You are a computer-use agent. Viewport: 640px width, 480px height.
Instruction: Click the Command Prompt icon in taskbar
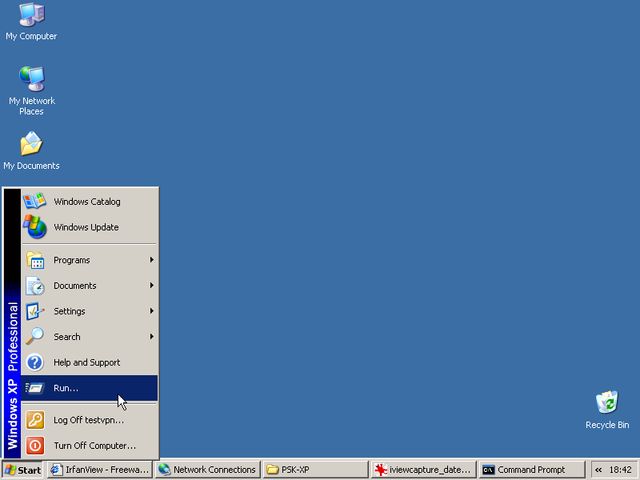click(489, 470)
